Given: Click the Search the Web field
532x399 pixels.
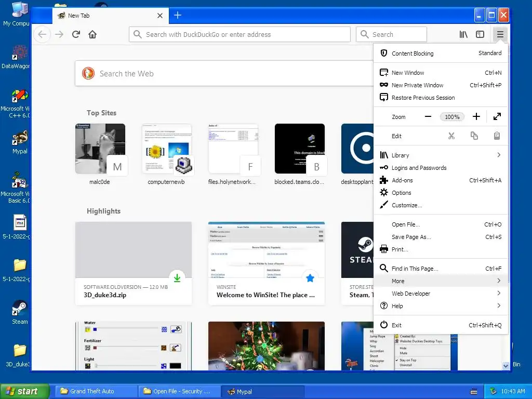Looking at the screenshot, I should pos(224,74).
